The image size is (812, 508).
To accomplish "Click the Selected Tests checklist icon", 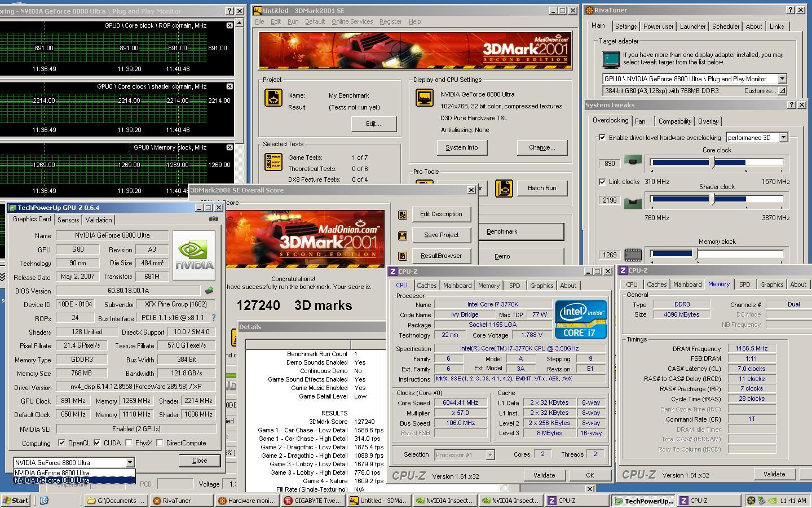I will [273, 162].
